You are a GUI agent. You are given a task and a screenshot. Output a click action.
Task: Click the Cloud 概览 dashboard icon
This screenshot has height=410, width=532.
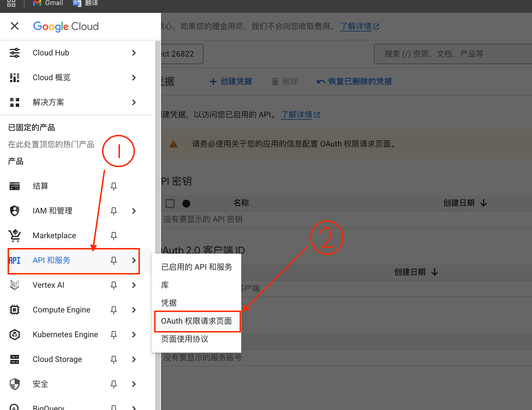(15, 78)
